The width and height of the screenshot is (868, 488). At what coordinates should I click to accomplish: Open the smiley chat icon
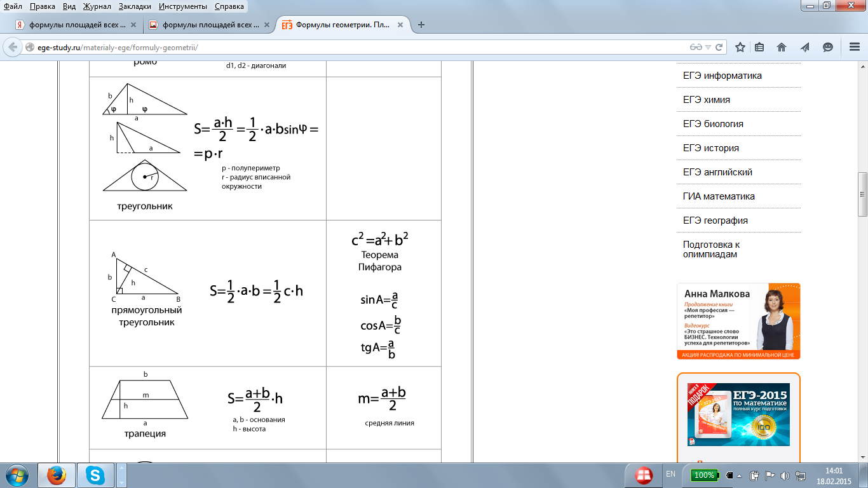pyautogui.click(x=828, y=47)
